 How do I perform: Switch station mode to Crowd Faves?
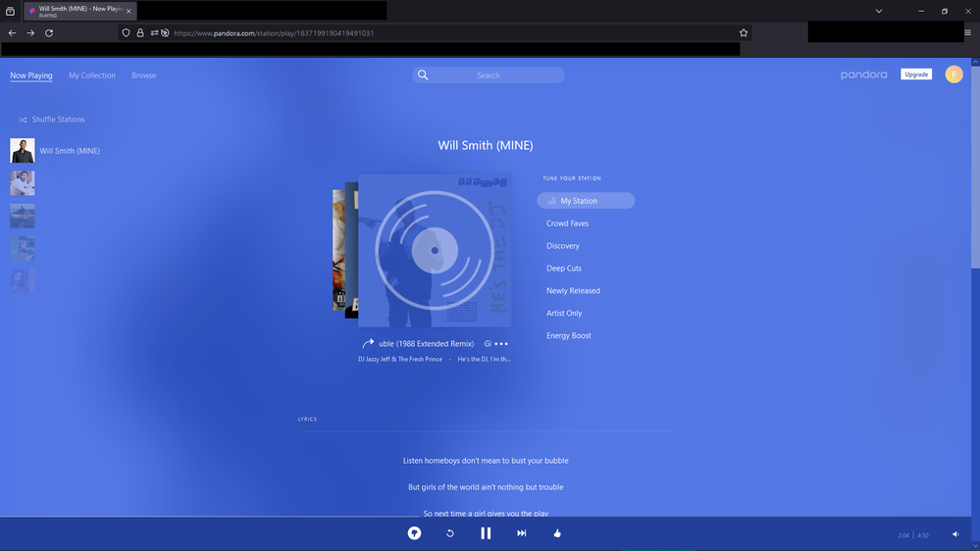pos(567,224)
